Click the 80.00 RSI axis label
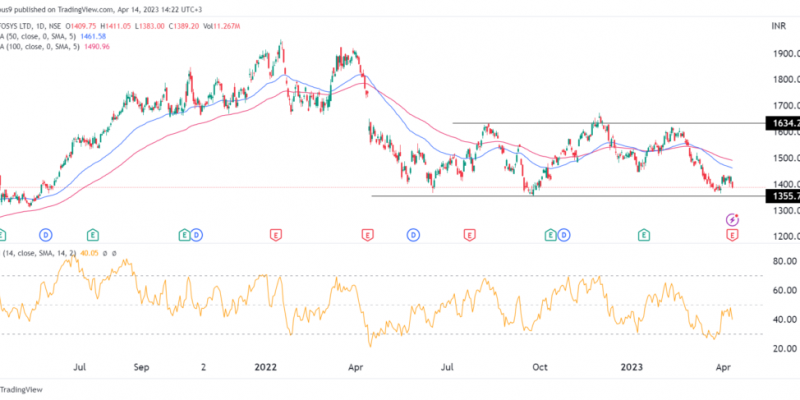Screen dimensions: 800x400 click(x=786, y=261)
